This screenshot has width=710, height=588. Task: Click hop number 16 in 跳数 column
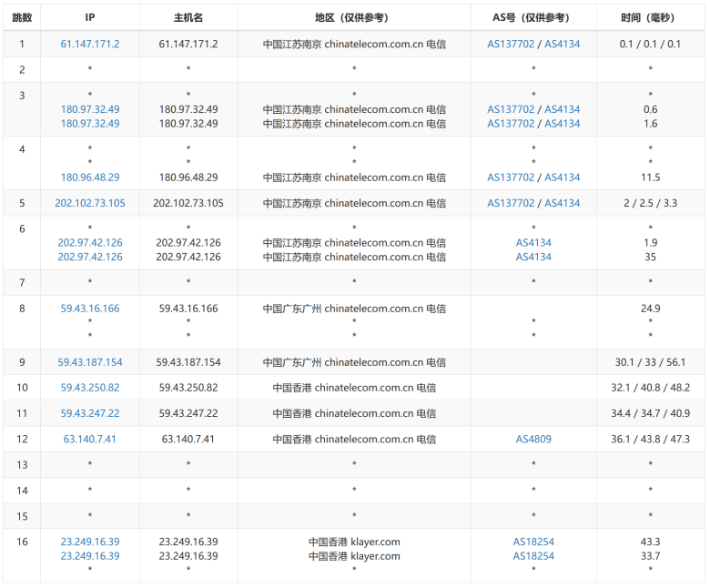[22, 542]
